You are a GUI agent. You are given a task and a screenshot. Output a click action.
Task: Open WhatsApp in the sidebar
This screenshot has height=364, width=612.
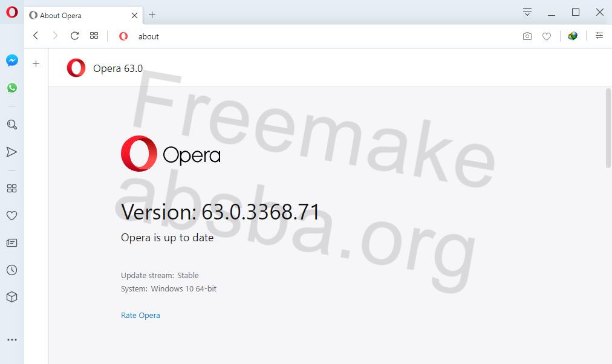pos(11,88)
